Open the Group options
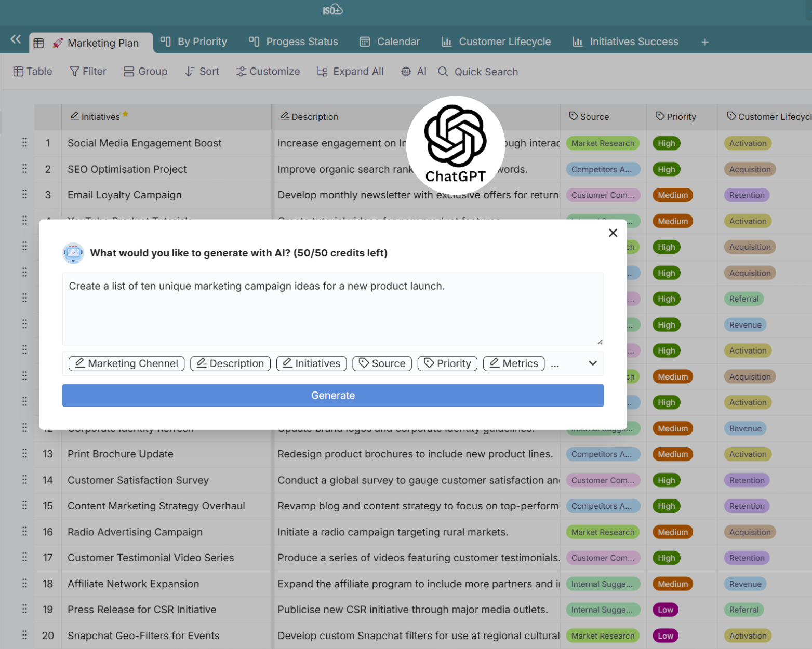Image resolution: width=812 pixels, height=649 pixels. coord(145,72)
